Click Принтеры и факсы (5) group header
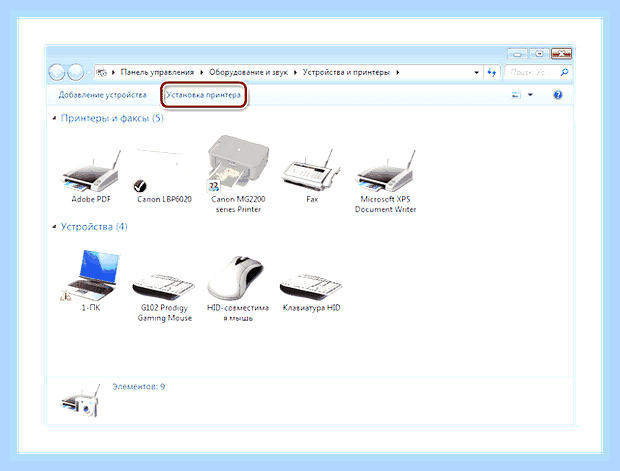This screenshot has width=620, height=471. (112, 118)
